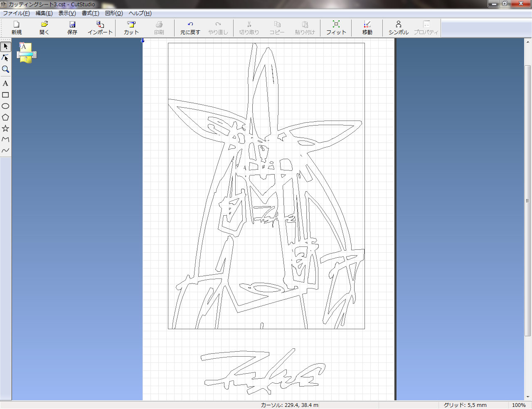Click the vertical scrollbar thumb
The height and width of the screenshot is (409, 532).
tap(528, 201)
